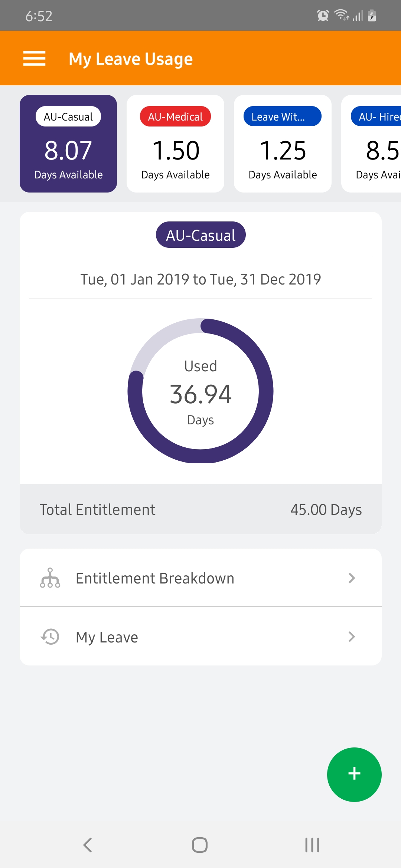This screenshot has height=868, width=401.
Task: Open the Entitlement Breakdown row
Action: tap(200, 578)
